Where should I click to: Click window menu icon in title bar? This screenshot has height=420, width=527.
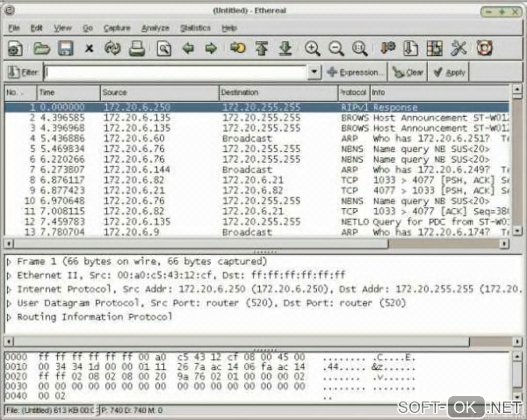[10, 10]
